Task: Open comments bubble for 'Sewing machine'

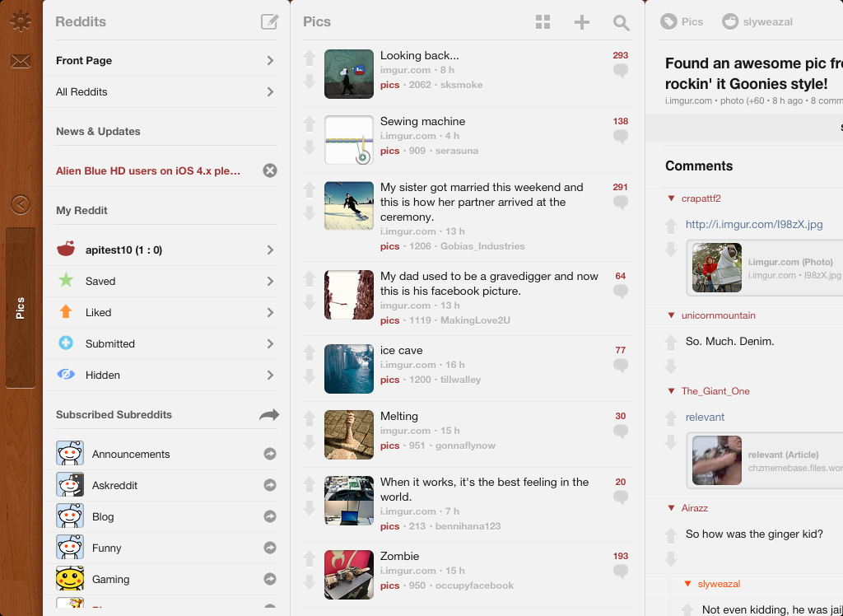Action: point(621,137)
